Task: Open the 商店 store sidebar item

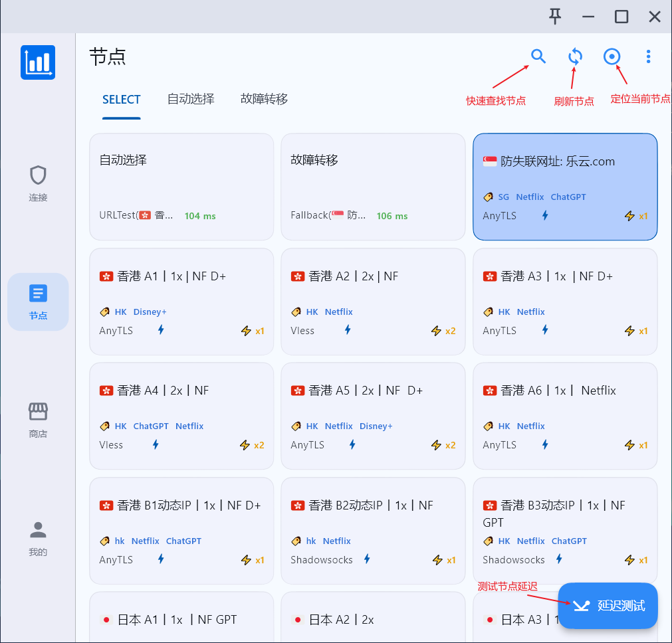Action: coord(38,420)
